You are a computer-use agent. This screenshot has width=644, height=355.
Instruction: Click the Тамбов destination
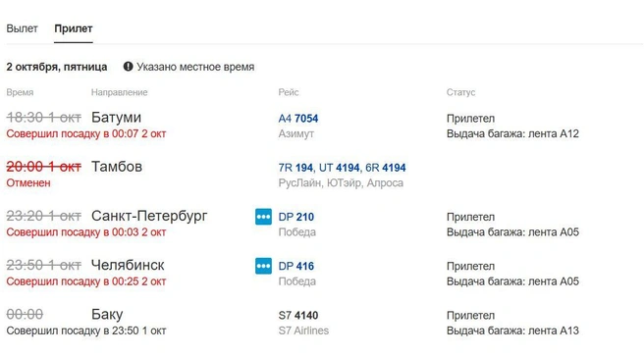[x=117, y=167]
